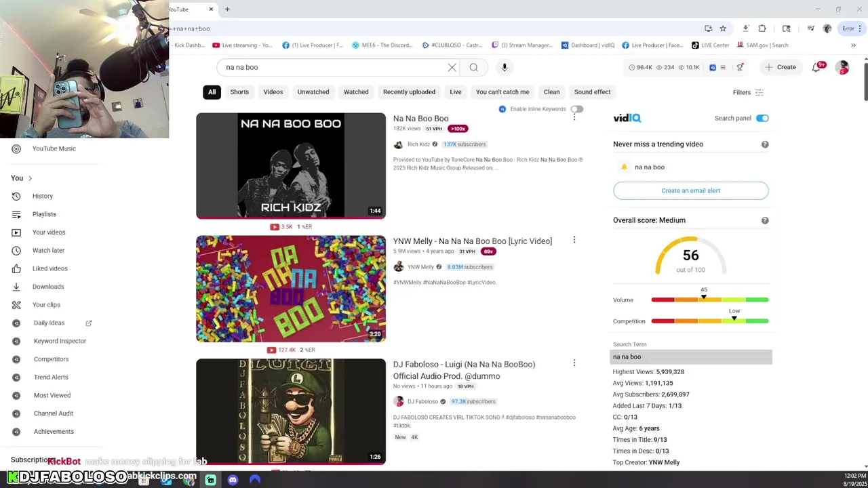Open the Discord icon on the taskbar
Image resolution: width=868 pixels, height=488 pixels.
(233, 479)
